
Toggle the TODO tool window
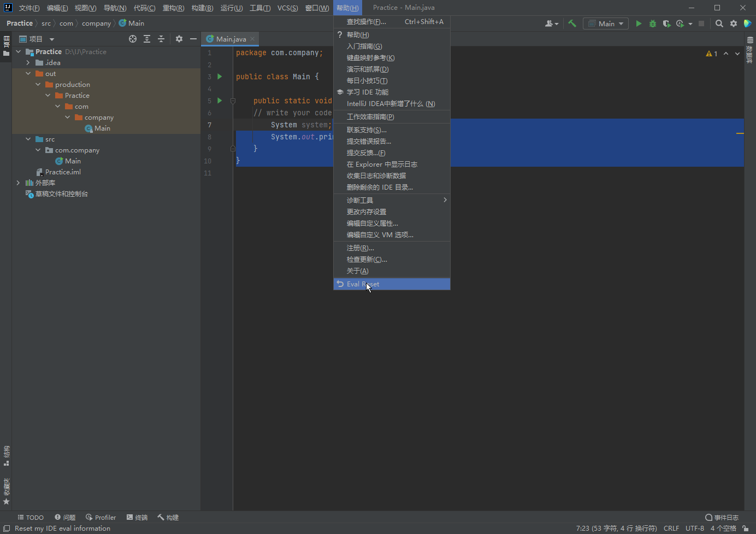pos(31,518)
